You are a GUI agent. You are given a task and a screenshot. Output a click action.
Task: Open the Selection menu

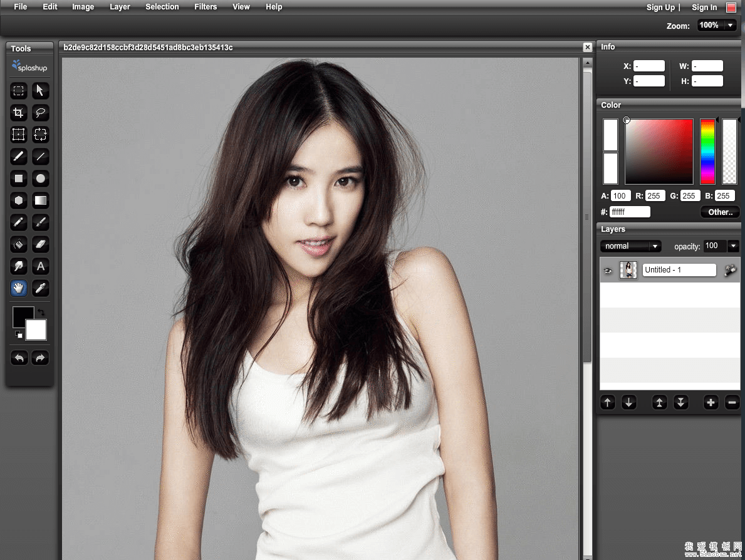point(162,7)
